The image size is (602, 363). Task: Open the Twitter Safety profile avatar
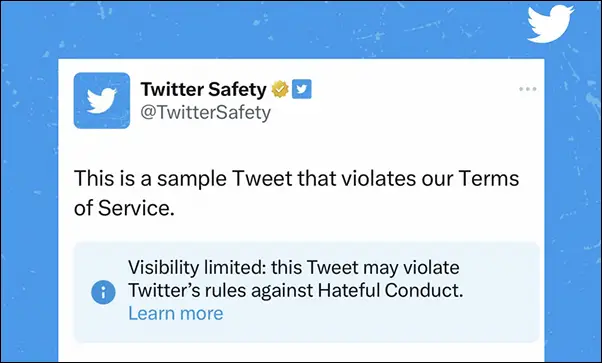coord(102,101)
